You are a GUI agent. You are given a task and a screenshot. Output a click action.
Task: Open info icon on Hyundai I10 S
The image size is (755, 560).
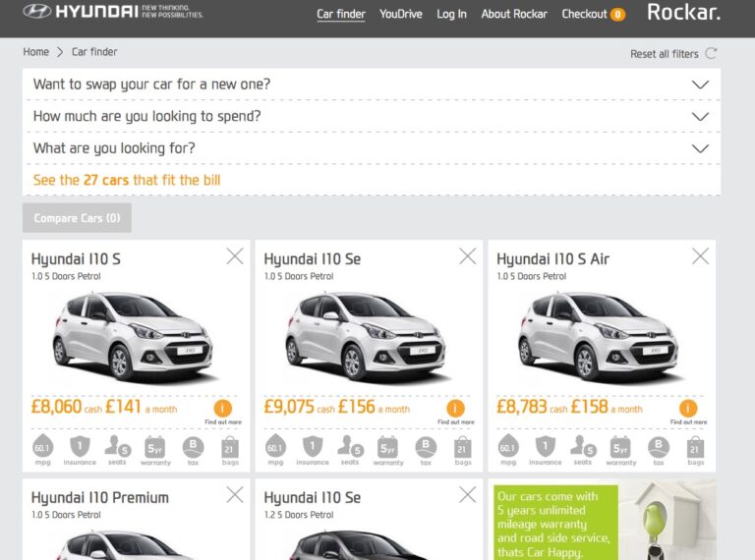coord(222,409)
